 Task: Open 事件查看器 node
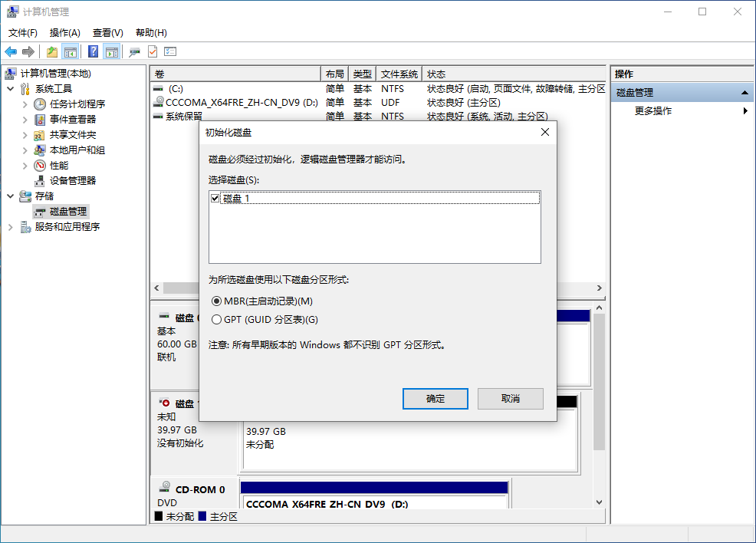72,120
